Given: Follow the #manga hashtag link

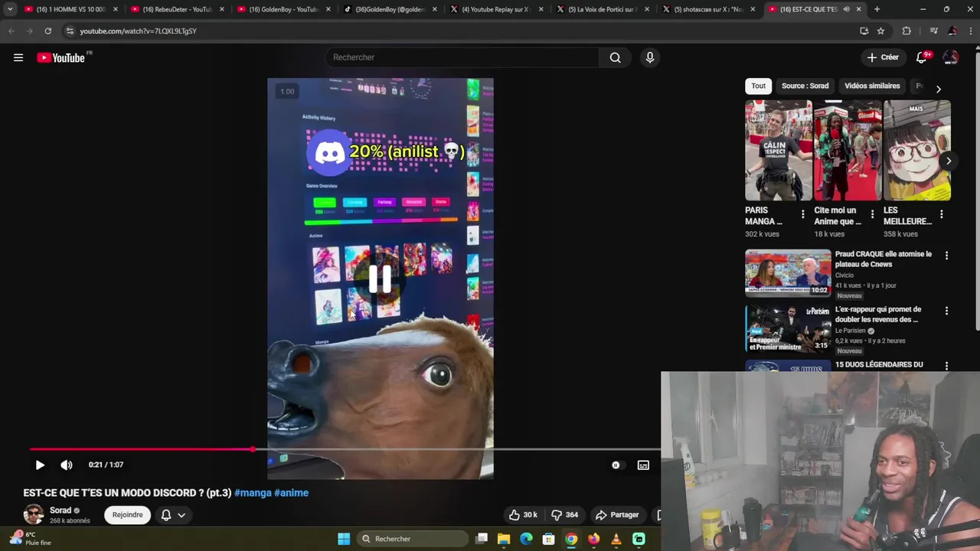Looking at the screenshot, I should coord(253,493).
